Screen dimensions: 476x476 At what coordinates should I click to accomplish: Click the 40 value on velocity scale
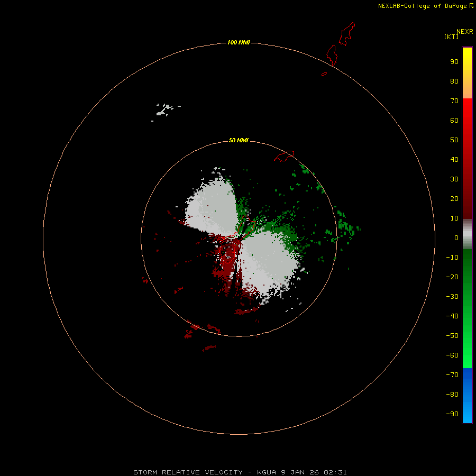point(454,160)
